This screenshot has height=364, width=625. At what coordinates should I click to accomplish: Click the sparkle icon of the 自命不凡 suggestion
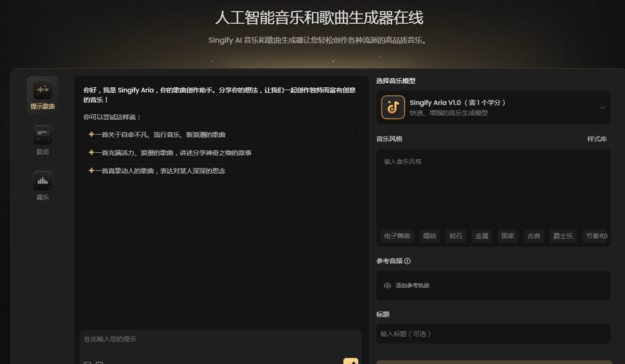pos(92,135)
